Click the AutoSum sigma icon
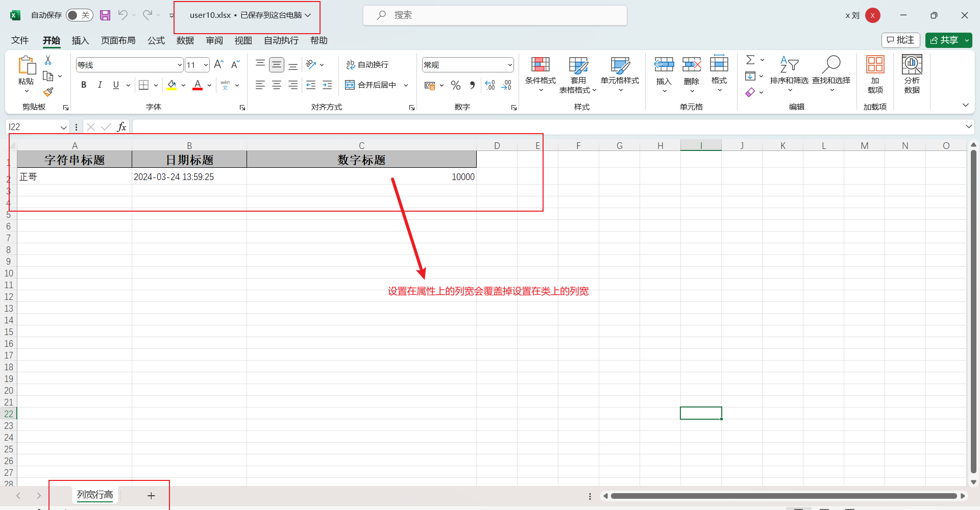The height and width of the screenshot is (510, 980). tap(750, 60)
